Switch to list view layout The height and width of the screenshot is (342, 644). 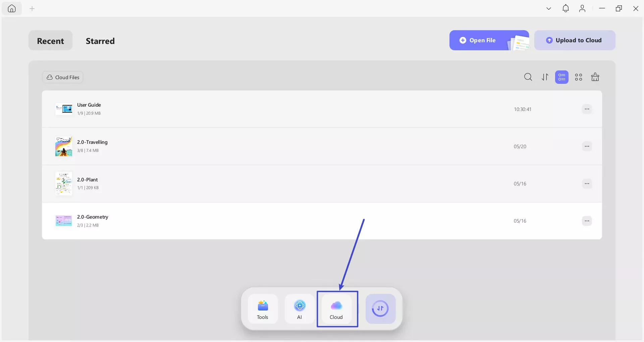click(x=562, y=77)
